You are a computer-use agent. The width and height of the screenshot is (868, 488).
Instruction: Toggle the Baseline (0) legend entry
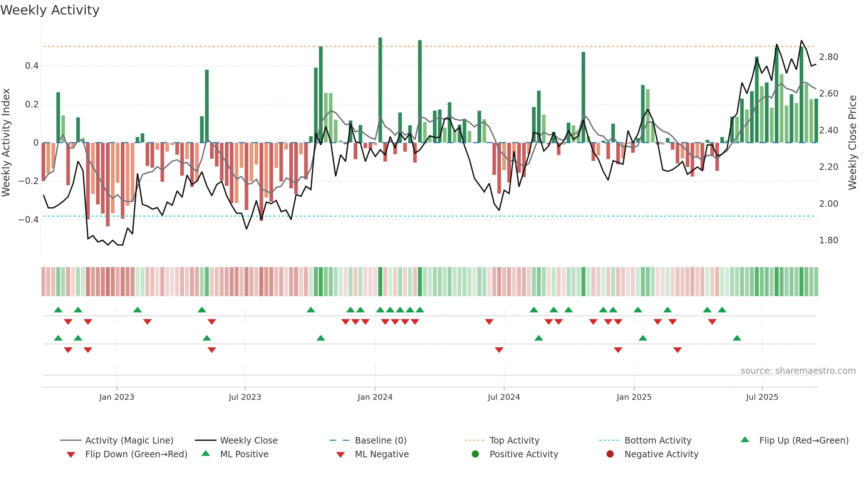(x=368, y=440)
